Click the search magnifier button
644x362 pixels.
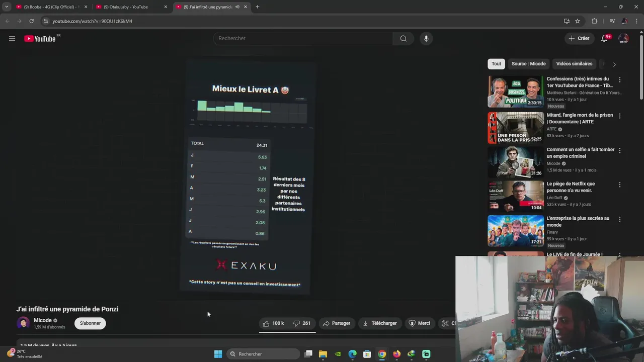404,38
